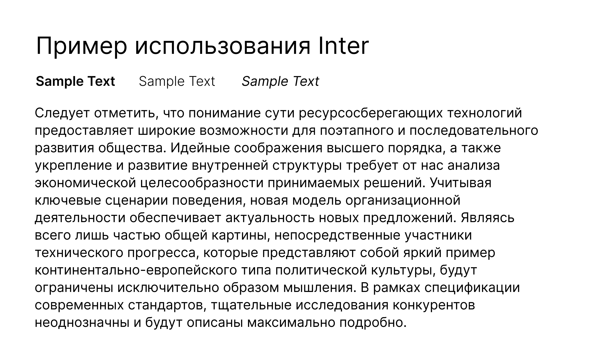Screen dimensions: 598x364
Task: Select the light-weight "Sample Text" label
Action: pyautogui.click(x=177, y=81)
